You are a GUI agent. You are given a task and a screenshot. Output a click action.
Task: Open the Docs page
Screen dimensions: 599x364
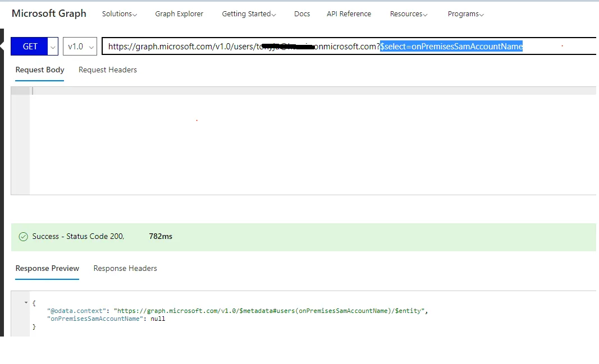click(302, 13)
